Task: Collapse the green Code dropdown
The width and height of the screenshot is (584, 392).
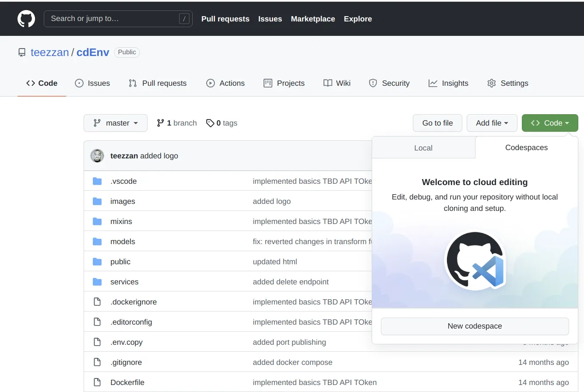Action: click(550, 123)
